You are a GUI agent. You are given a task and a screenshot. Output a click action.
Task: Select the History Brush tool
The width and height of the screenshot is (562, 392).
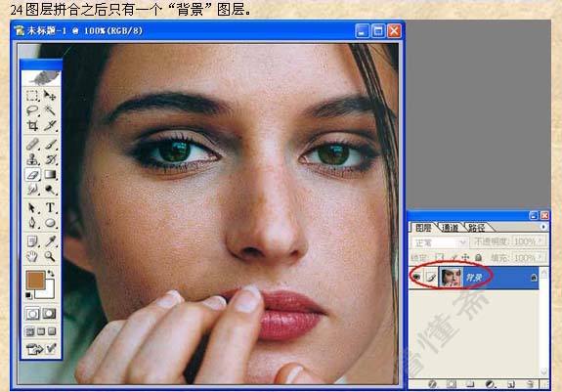pyautogui.click(x=50, y=159)
